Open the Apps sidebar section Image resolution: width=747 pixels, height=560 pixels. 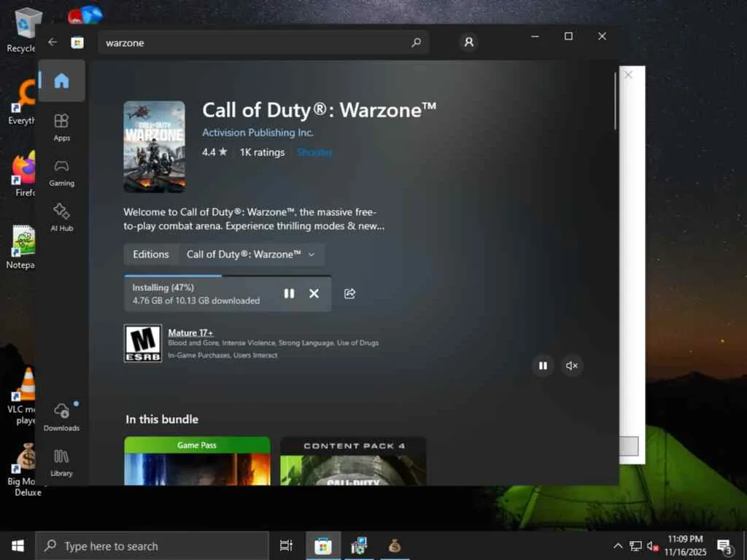click(61, 128)
